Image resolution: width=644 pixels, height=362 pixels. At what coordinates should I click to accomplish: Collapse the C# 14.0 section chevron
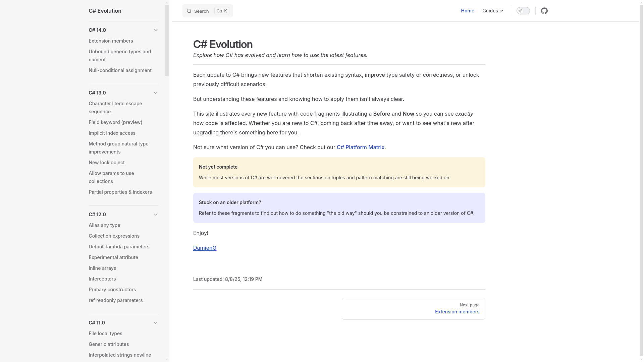pyautogui.click(x=156, y=30)
